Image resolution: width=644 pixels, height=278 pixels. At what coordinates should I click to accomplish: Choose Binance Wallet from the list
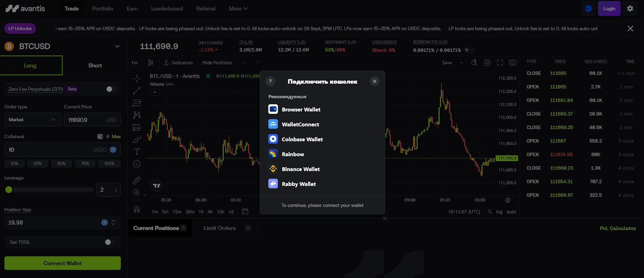(300, 169)
